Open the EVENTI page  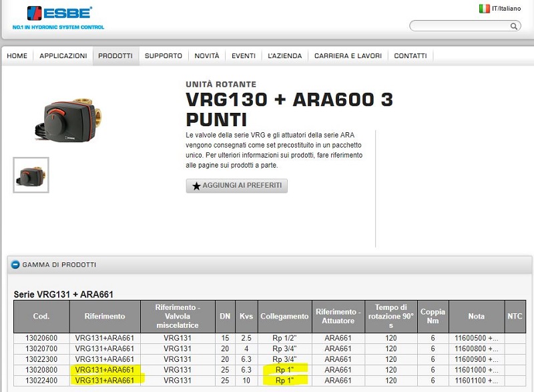click(244, 56)
